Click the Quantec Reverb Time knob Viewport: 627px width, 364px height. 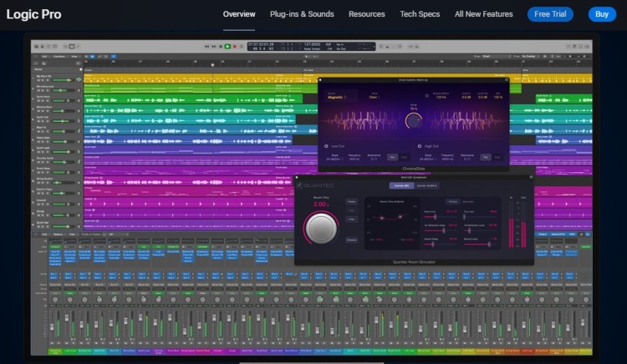321,229
